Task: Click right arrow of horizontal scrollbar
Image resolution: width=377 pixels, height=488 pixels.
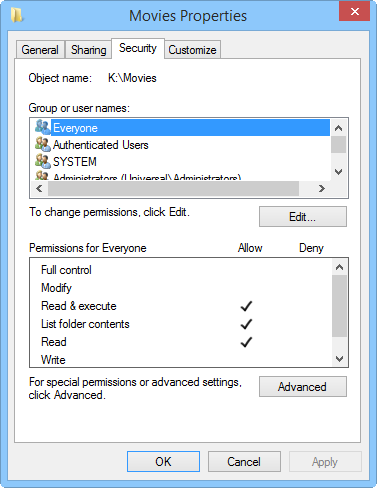Action: 322,189
